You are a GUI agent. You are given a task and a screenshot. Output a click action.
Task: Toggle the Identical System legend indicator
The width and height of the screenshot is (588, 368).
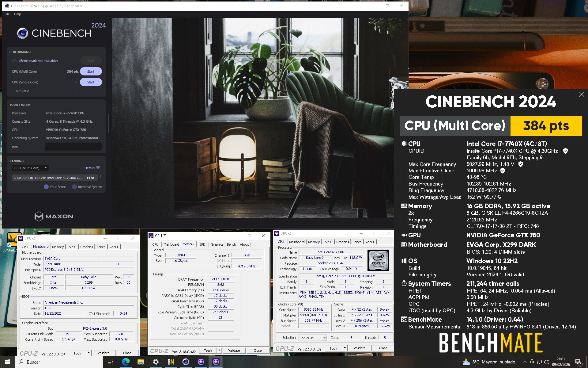74,187
